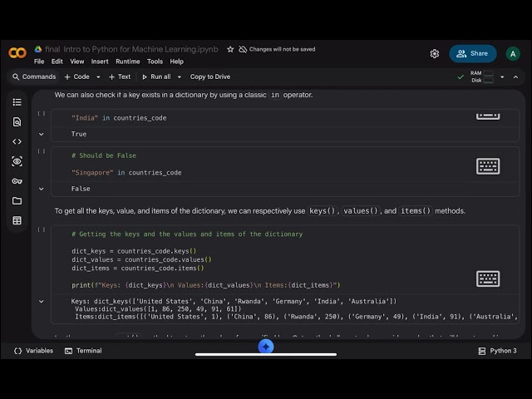Open the Colab logo home link
Viewport: 532px width, 399px height.
(17, 53)
